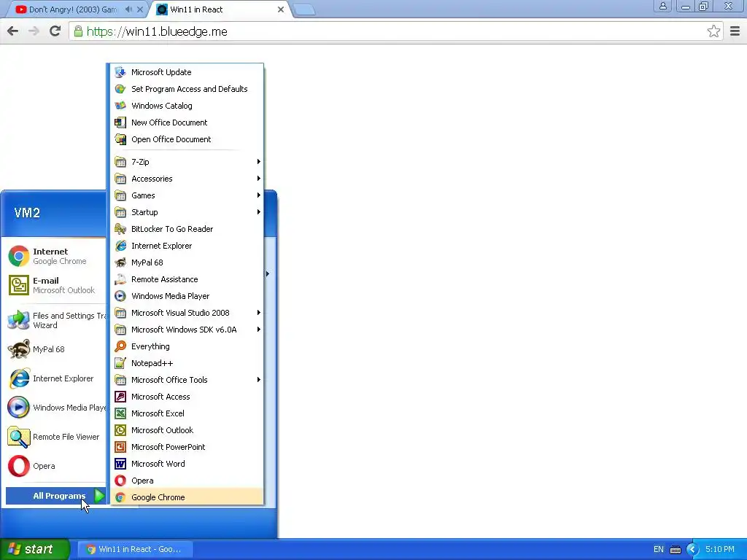Open Set Program Access and Defaults
Screen dimensions: 747x560
(187, 89)
